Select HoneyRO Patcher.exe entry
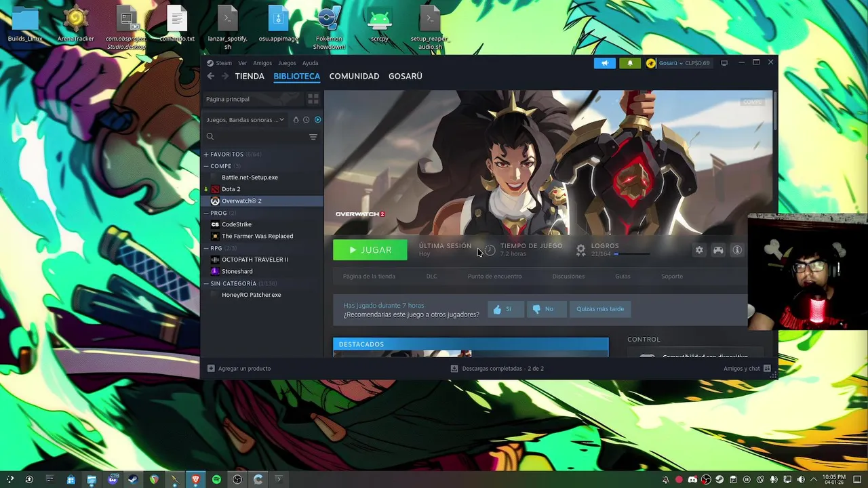The image size is (868, 488). [262, 295]
